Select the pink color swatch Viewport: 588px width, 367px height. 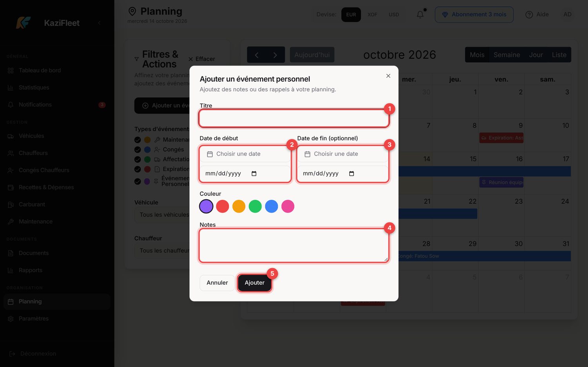tap(288, 206)
